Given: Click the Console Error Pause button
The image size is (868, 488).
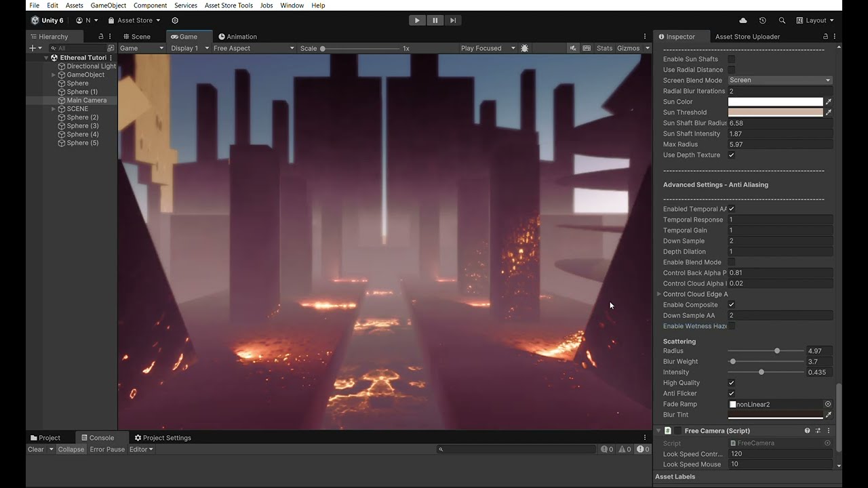Looking at the screenshot, I should tap(107, 449).
